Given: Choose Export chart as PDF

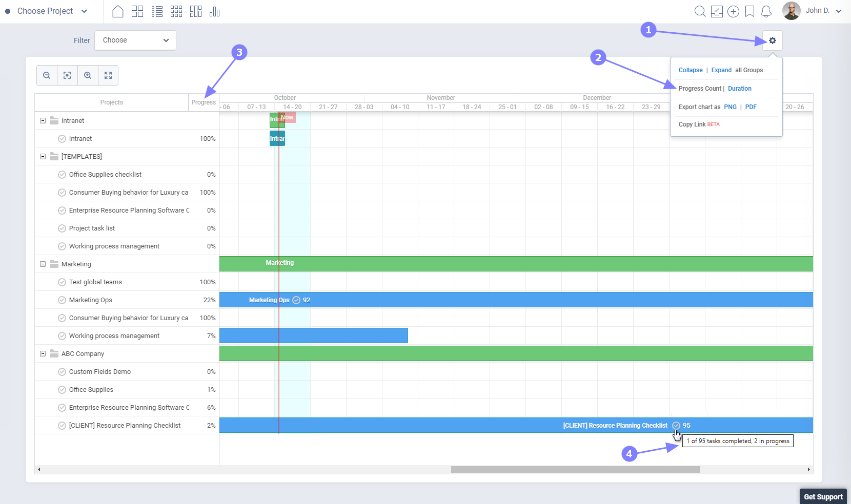Looking at the screenshot, I should pos(751,107).
